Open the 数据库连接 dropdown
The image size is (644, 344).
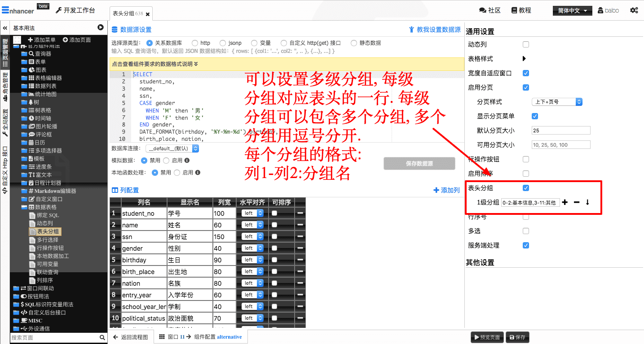(173, 148)
